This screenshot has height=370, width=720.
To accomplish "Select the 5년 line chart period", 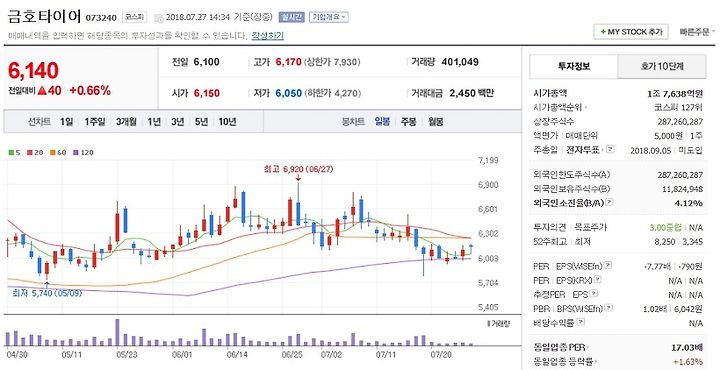I will 201,122.
